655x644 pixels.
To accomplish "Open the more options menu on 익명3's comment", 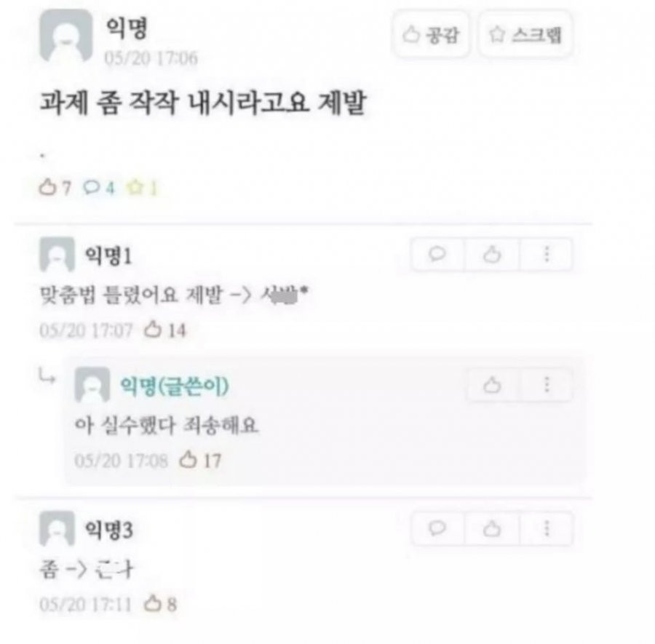I will pos(547,529).
